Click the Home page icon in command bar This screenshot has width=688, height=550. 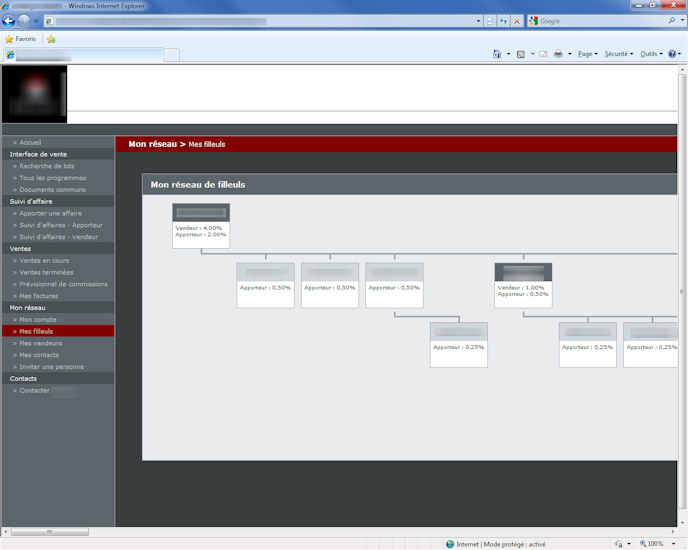(497, 54)
